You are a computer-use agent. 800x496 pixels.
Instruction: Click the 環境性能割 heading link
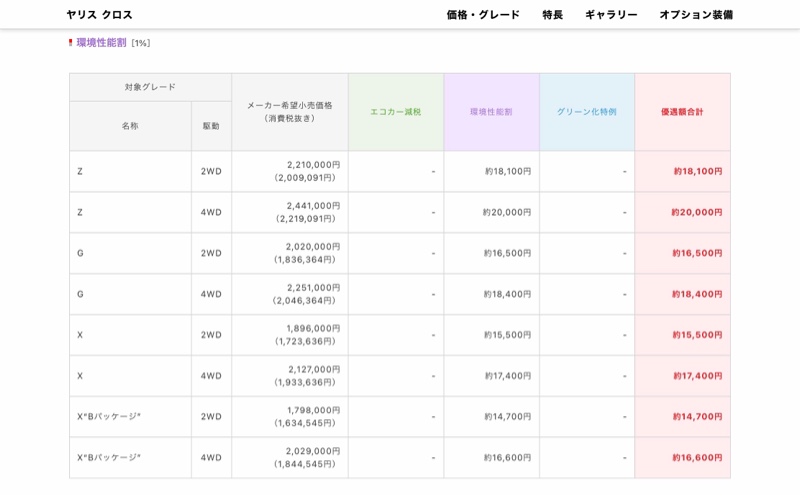(102, 43)
